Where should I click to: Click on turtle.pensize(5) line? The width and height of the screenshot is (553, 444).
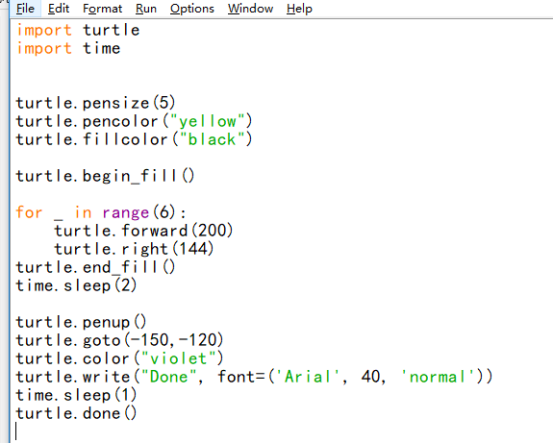tap(95, 103)
